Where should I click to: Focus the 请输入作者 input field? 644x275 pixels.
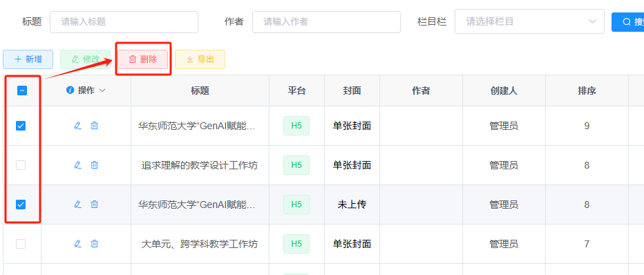click(x=327, y=21)
